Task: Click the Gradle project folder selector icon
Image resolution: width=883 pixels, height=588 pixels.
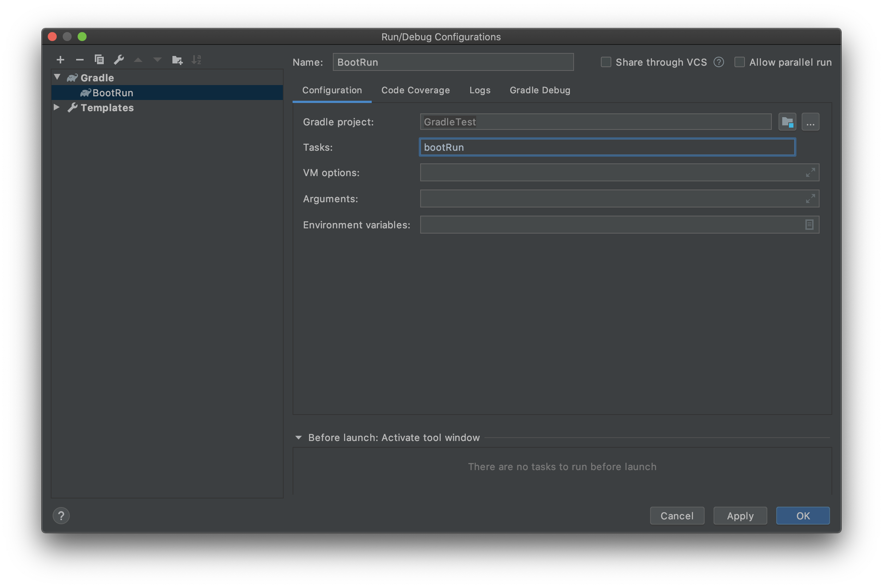Action: pyautogui.click(x=787, y=122)
